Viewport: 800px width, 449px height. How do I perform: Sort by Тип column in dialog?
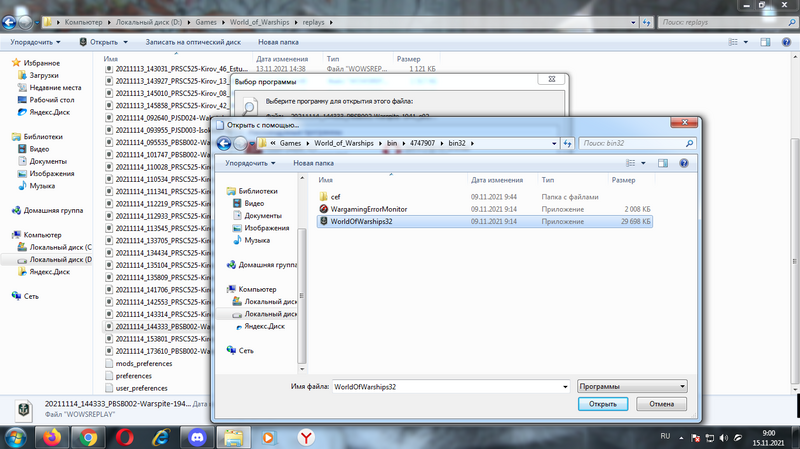[547, 180]
